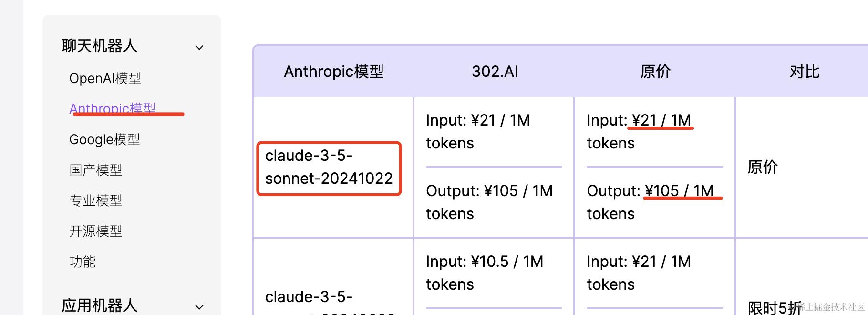Open 开源模型 sidebar entry

(96, 231)
